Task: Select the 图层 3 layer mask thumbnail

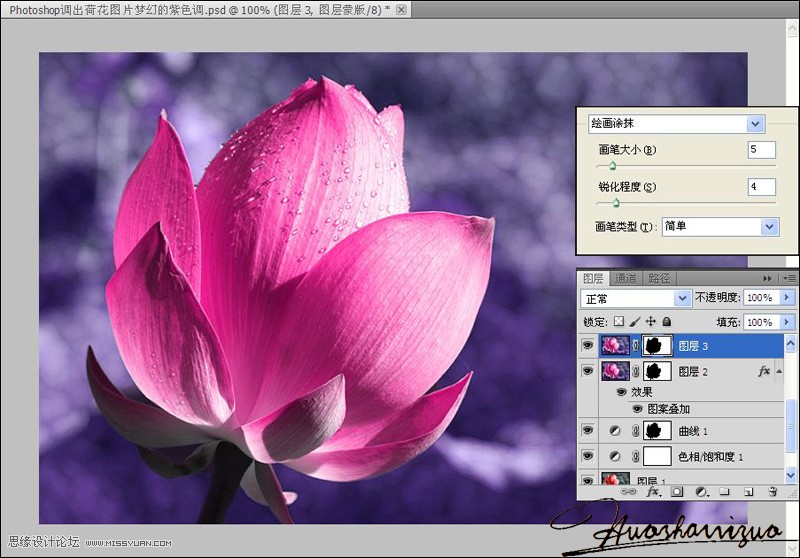Action: pos(657,345)
